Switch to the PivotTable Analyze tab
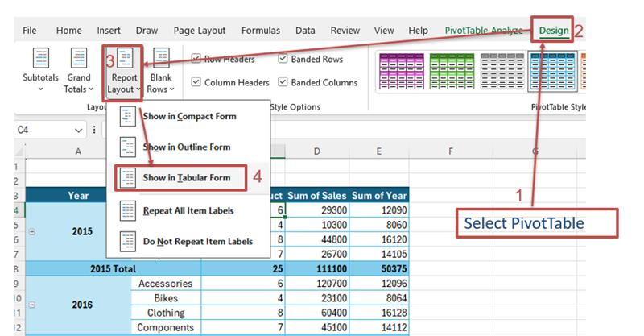Screen dimensions: 644x336 [x=484, y=31]
